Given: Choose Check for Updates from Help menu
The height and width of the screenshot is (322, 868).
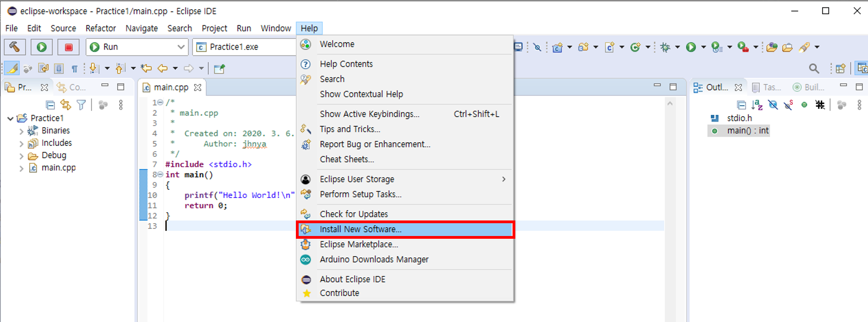Looking at the screenshot, I should [x=405, y=214].
